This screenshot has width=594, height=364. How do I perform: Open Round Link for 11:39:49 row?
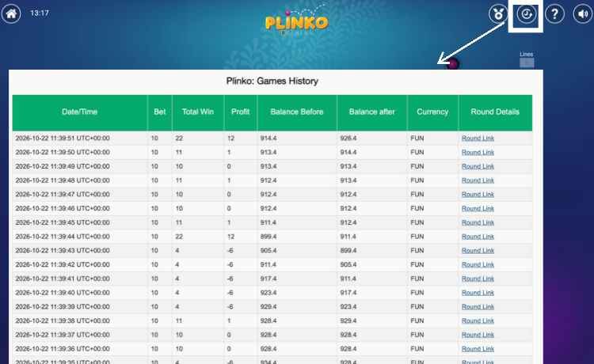(x=478, y=166)
